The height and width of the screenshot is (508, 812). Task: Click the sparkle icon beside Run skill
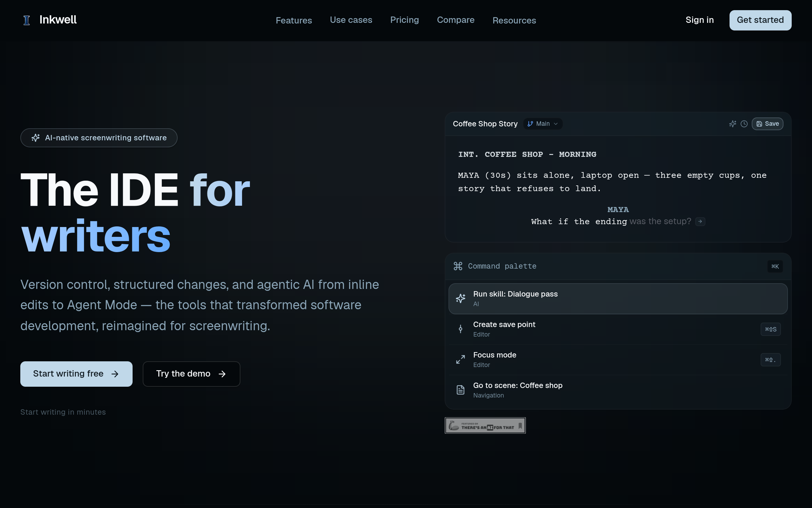click(461, 298)
